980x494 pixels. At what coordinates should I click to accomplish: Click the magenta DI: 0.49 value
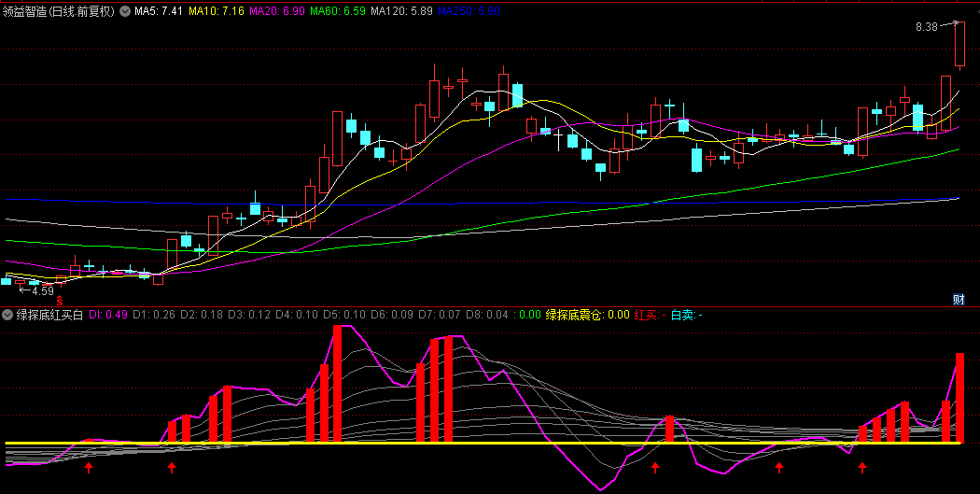click(x=109, y=315)
